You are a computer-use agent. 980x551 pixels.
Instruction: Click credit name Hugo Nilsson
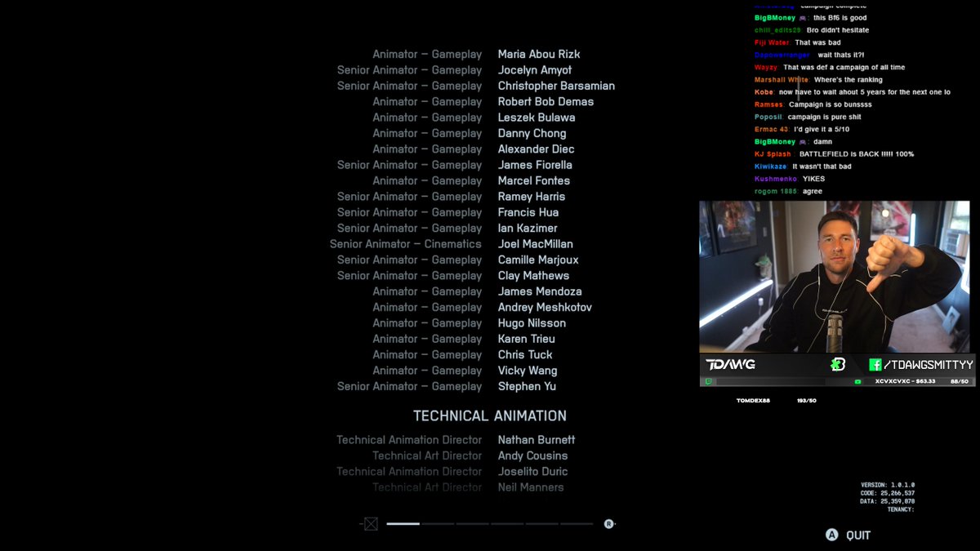532,323
